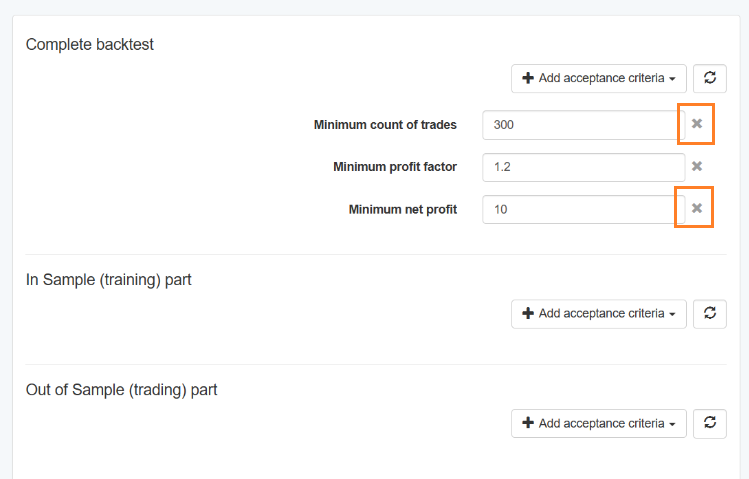Image resolution: width=749 pixels, height=479 pixels.
Task: Click the Out of Sample (trading) part heading
Action: (x=121, y=390)
